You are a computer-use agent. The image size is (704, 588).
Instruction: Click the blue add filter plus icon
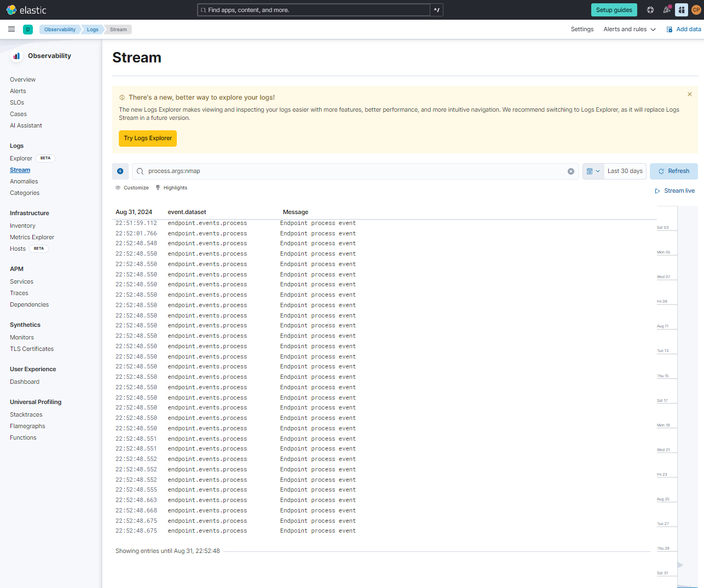[x=120, y=171]
